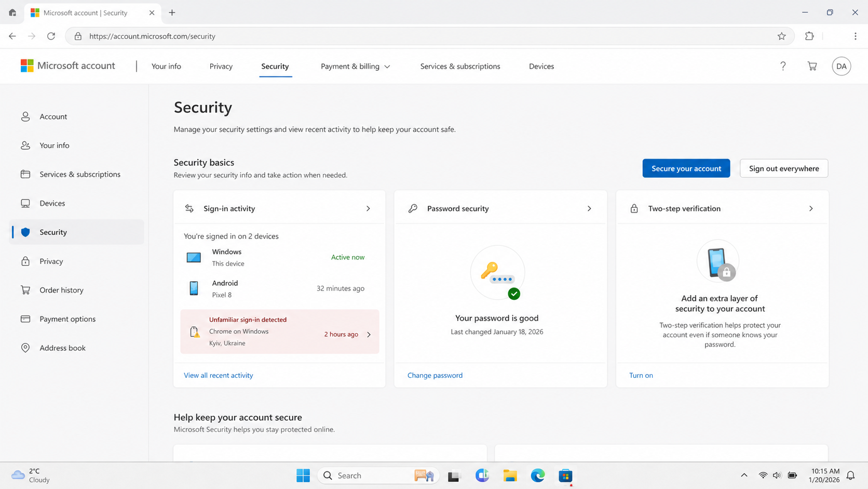Image resolution: width=868 pixels, height=489 pixels.
Task: Launch Microsoft Edge from the taskbar
Action: pos(538,475)
